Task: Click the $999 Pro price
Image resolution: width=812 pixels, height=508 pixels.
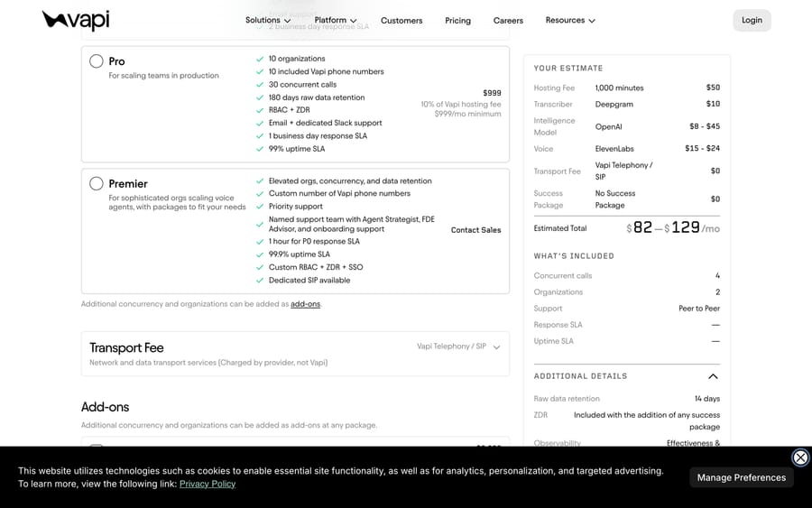Action: coord(492,93)
